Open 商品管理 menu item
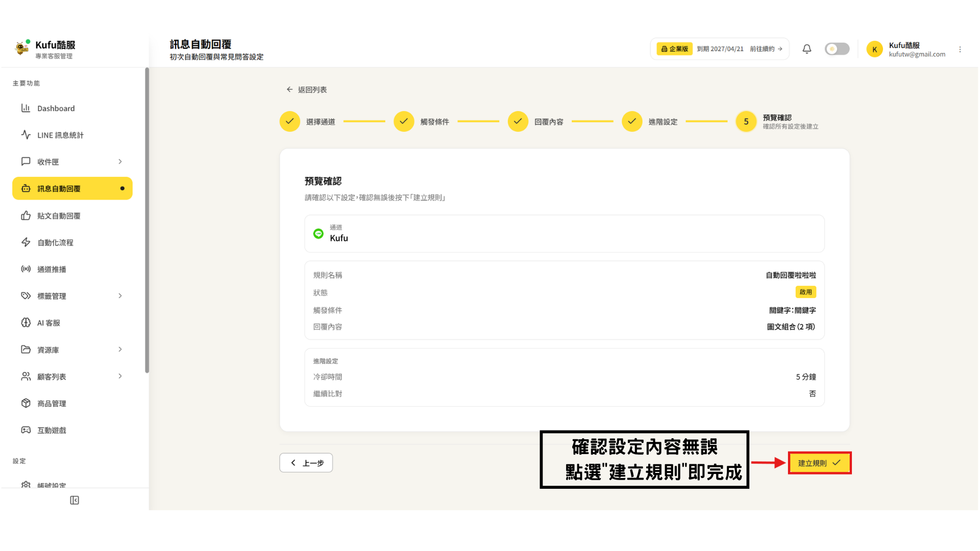The image size is (980, 551). 72,403
